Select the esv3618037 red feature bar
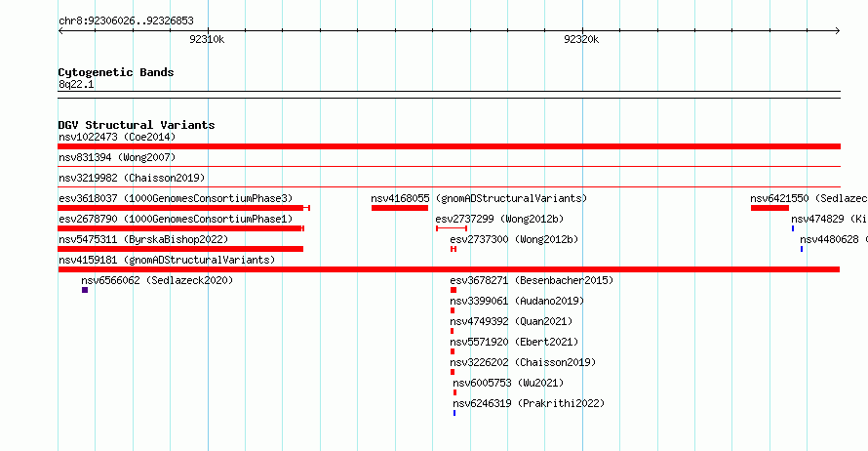The width and height of the screenshot is (868, 451). tap(183, 208)
